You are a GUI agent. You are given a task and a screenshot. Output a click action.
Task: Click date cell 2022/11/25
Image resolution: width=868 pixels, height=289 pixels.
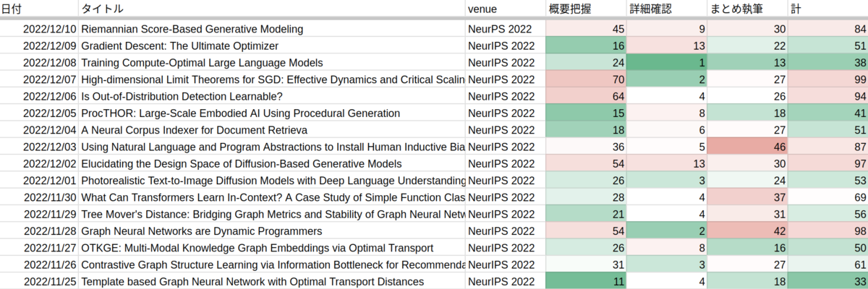(39, 282)
